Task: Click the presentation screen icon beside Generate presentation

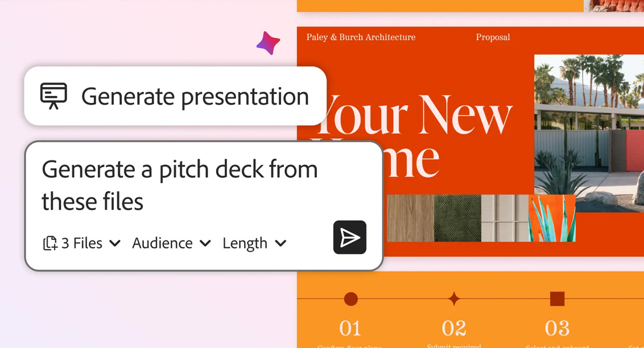Action: [x=54, y=96]
